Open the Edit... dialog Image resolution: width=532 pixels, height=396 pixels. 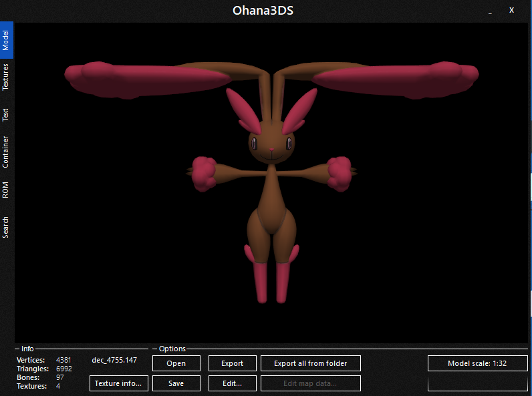click(232, 383)
